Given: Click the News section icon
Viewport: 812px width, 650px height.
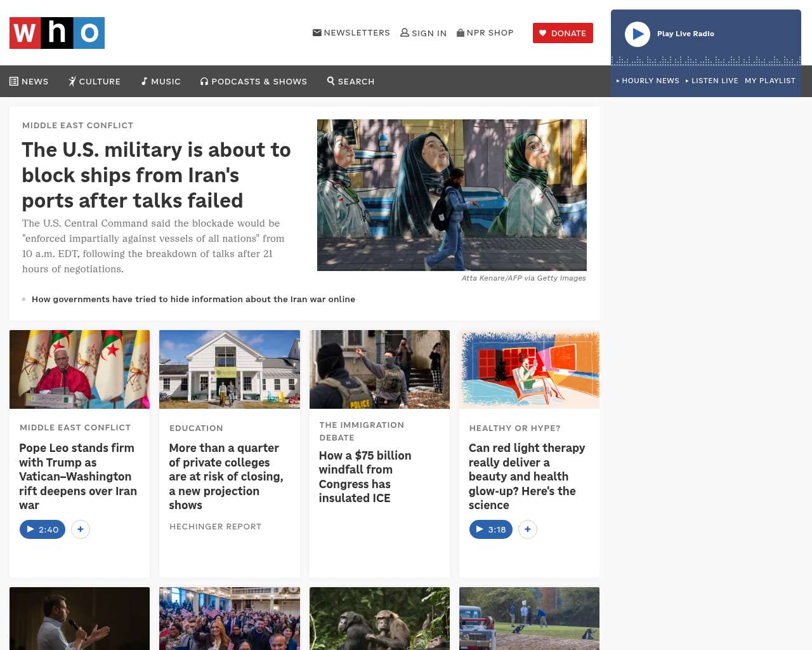Looking at the screenshot, I should (14, 81).
